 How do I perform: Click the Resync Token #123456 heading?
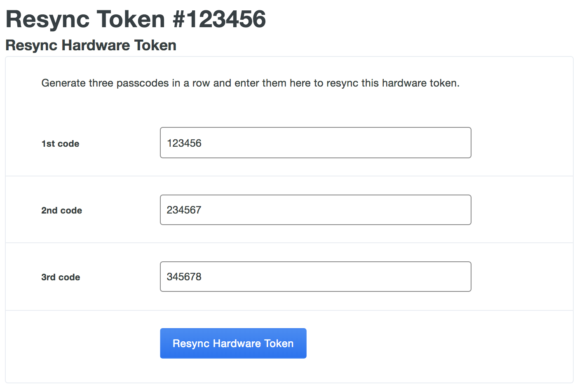tap(136, 19)
